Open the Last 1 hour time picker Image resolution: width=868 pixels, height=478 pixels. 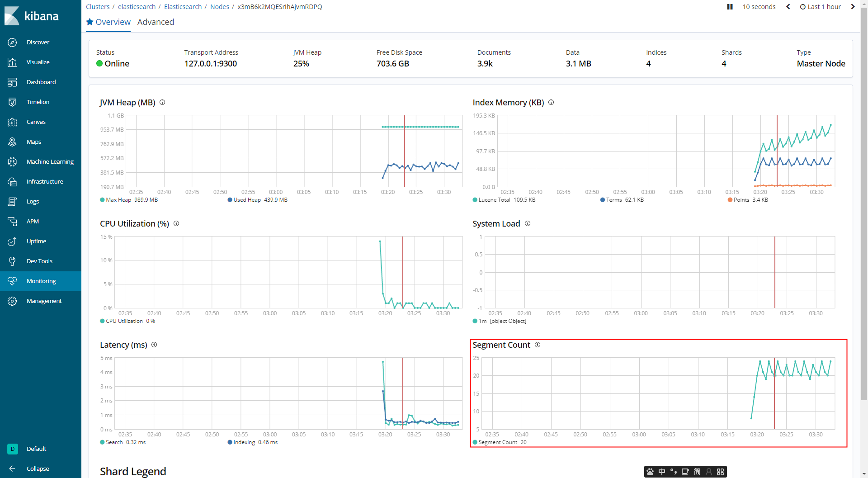coord(820,7)
